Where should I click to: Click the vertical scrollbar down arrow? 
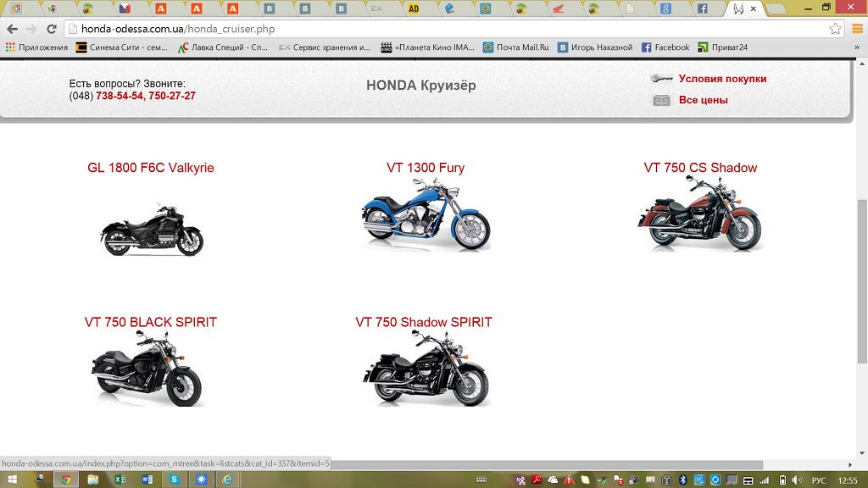pyautogui.click(x=861, y=454)
